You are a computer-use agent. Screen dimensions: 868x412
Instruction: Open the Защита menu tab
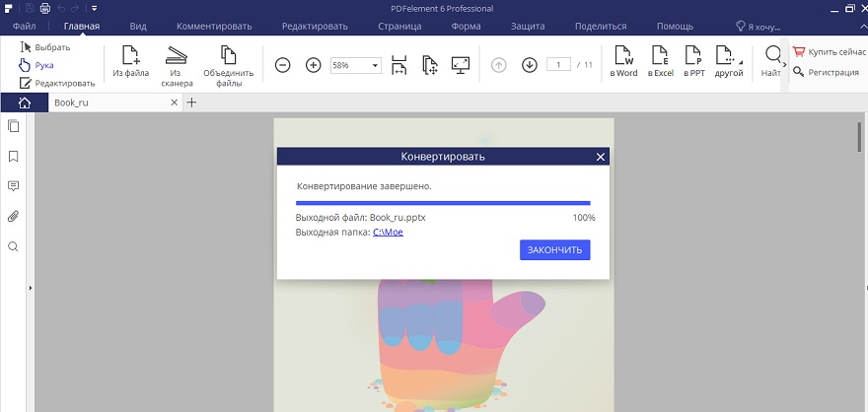[529, 26]
